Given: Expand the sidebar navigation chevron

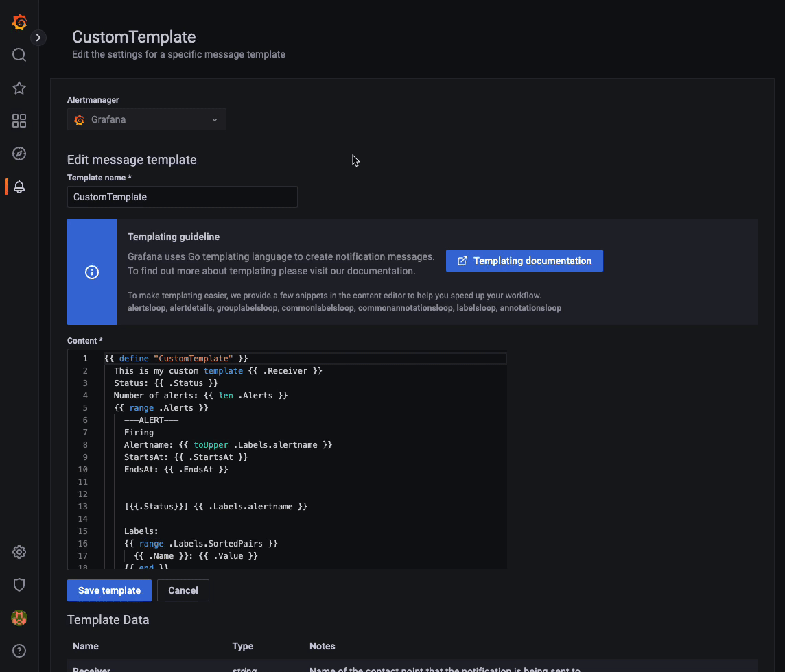Looking at the screenshot, I should pos(38,38).
